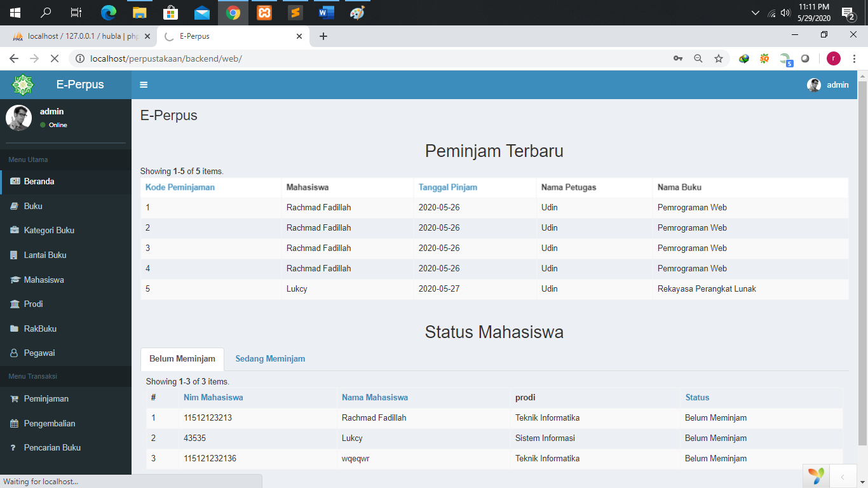Screen dimensions: 868x488
Task: Toggle the sidebar with the hamburger icon
Action: click(x=144, y=84)
